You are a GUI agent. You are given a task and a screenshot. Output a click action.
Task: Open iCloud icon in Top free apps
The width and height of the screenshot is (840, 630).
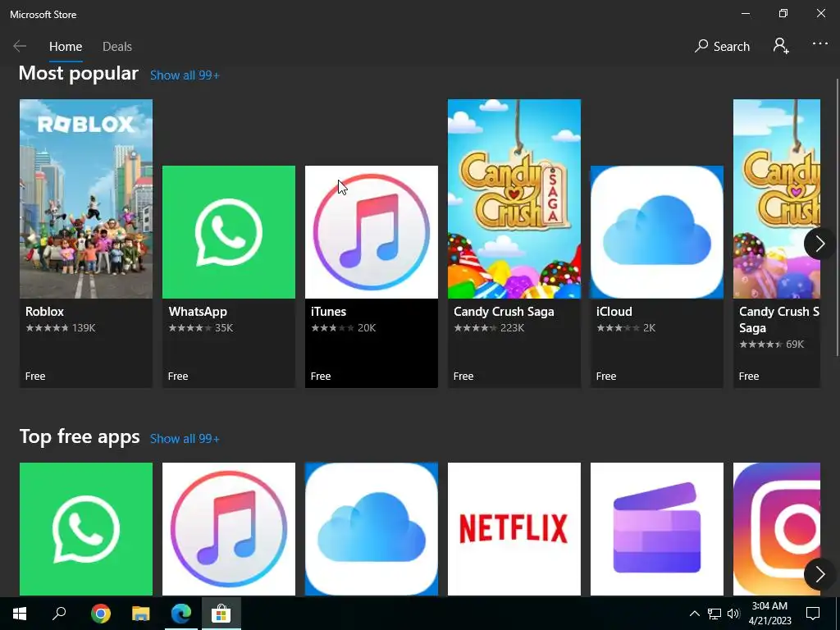pos(372,529)
